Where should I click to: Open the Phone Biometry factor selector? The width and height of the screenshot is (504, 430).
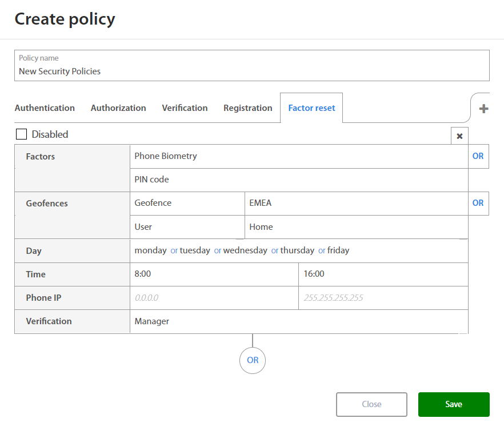(298, 156)
